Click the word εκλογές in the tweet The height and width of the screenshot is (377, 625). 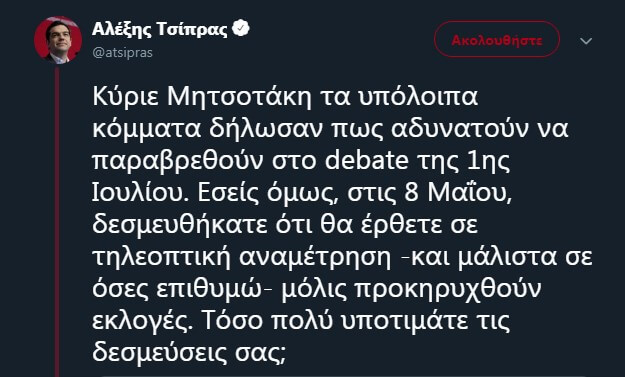(142, 322)
